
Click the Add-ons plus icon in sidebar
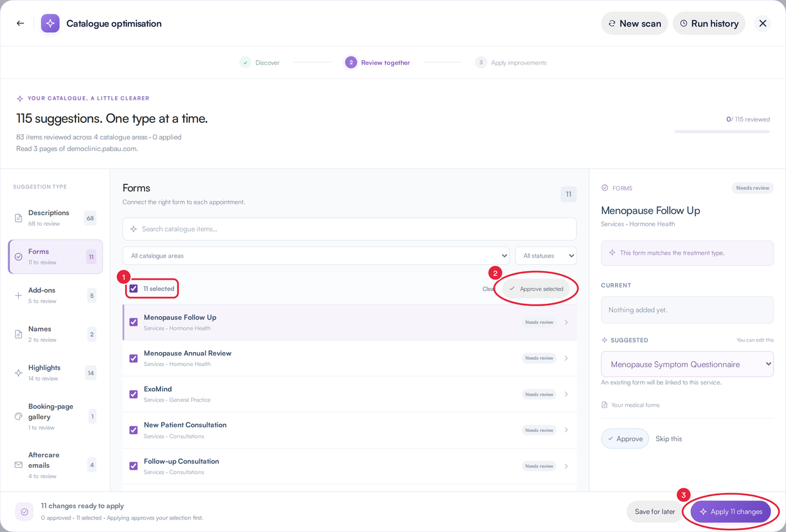pos(18,296)
